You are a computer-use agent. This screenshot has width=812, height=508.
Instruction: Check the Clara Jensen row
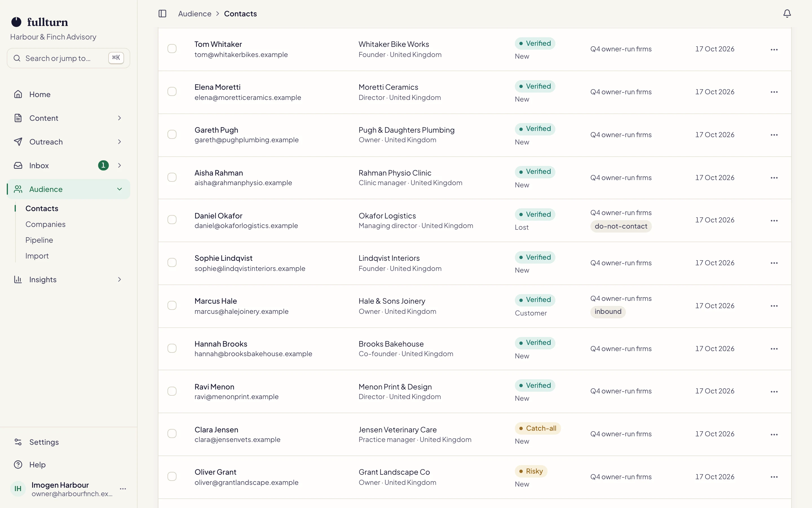(172, 434)
